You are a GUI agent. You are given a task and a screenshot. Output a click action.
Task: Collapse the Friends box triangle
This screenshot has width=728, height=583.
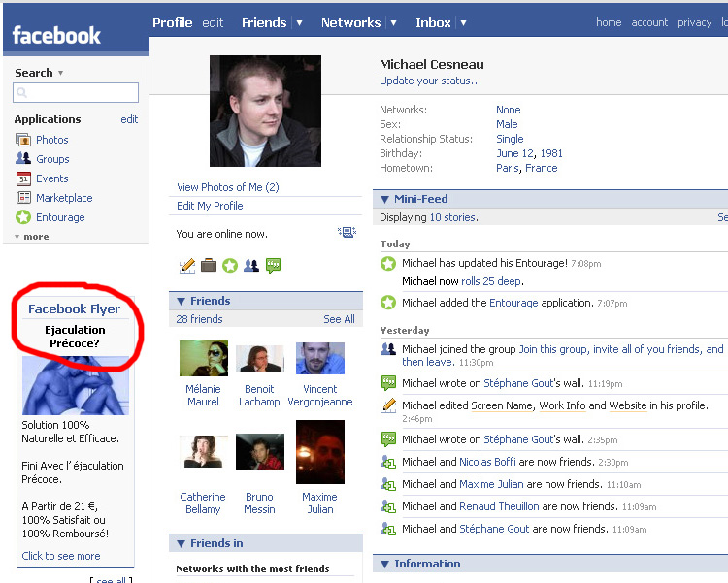tap(182, 302)
